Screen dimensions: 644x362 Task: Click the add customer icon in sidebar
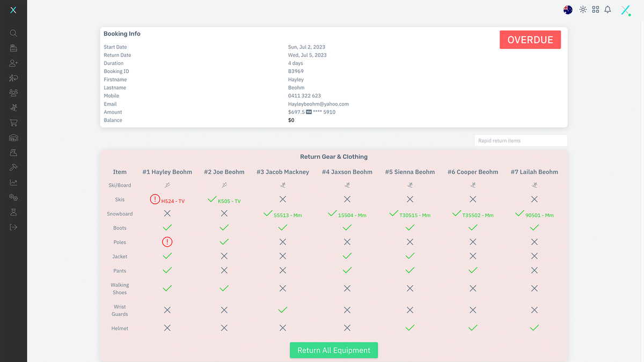click(x=13, y=63)
